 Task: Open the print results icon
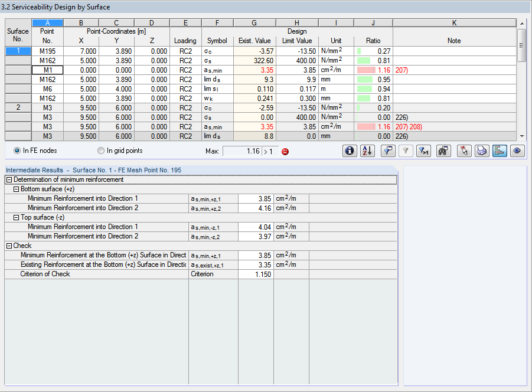tap(482, 151)
